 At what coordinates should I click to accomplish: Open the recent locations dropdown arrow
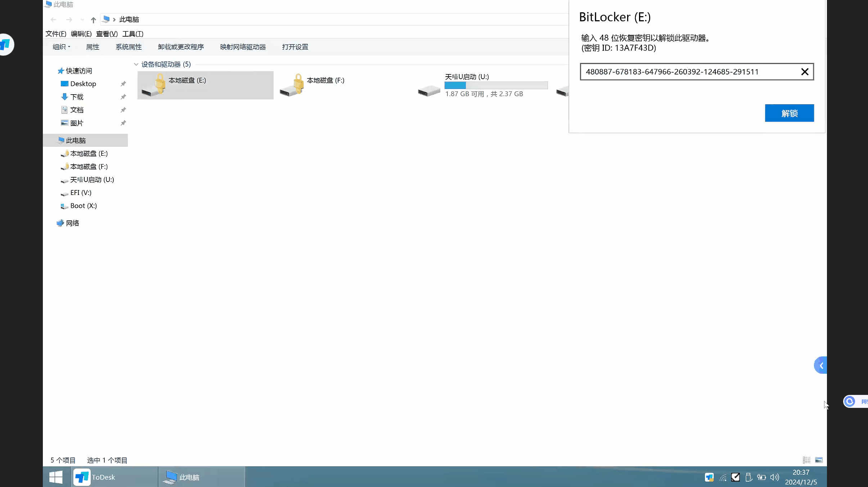(x=82, y=20)
